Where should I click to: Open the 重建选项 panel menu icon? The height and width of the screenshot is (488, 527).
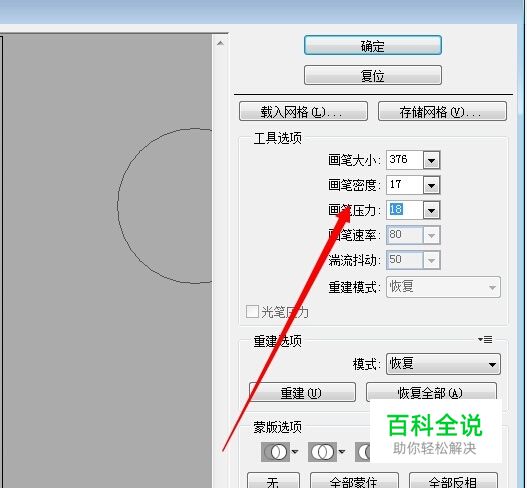(485, 340)
